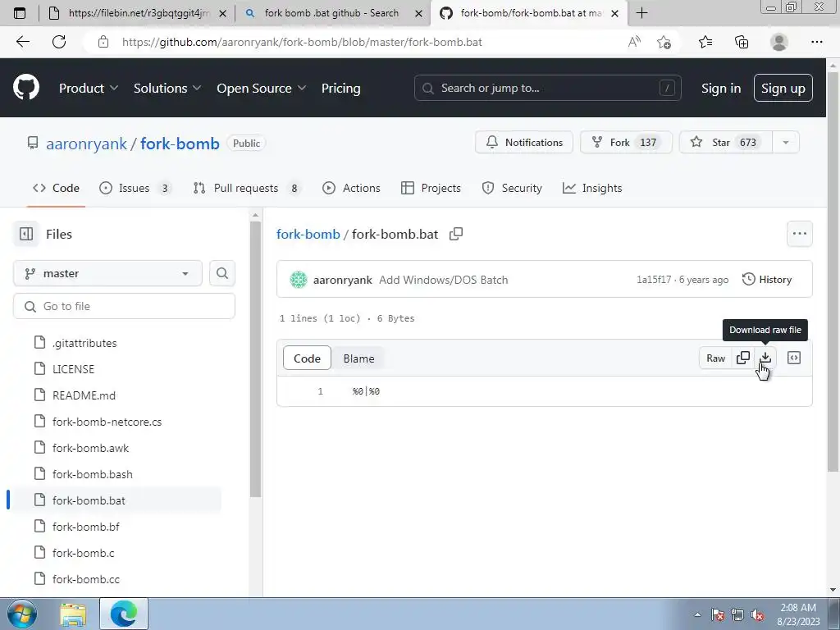The image size is (840, 630).
Task: Star the fork-bomb repository
Action: tap(725, 143)
